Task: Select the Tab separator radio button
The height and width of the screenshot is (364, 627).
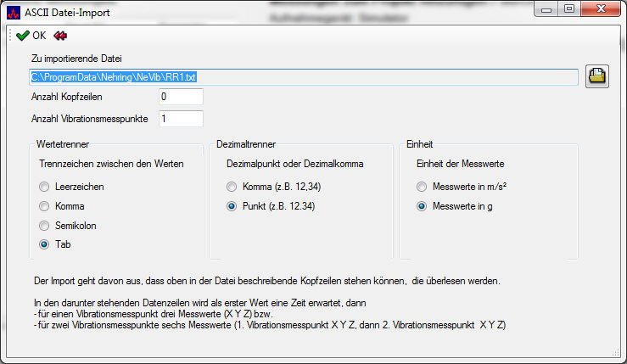Action: [x=45, y=244]
